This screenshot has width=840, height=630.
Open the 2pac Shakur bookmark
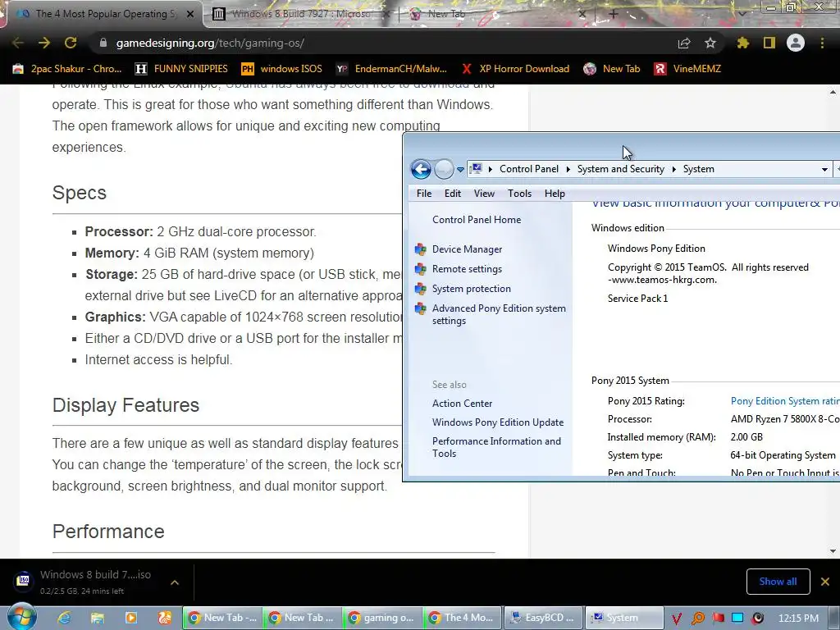[67, 69]
